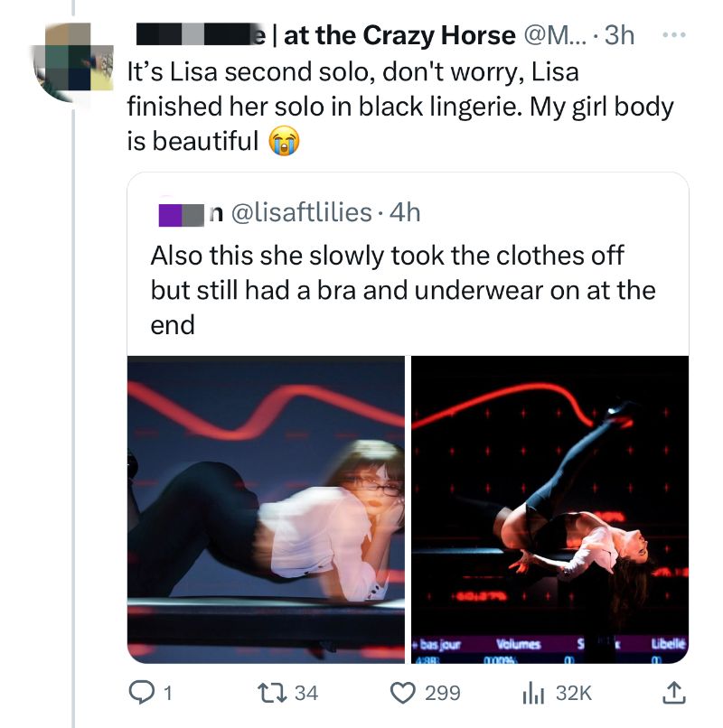The height and width of the screenshot is (728, 723).
Task: Open the left photo with glasses
Action: pyautogui.click(x=266, y=509)
